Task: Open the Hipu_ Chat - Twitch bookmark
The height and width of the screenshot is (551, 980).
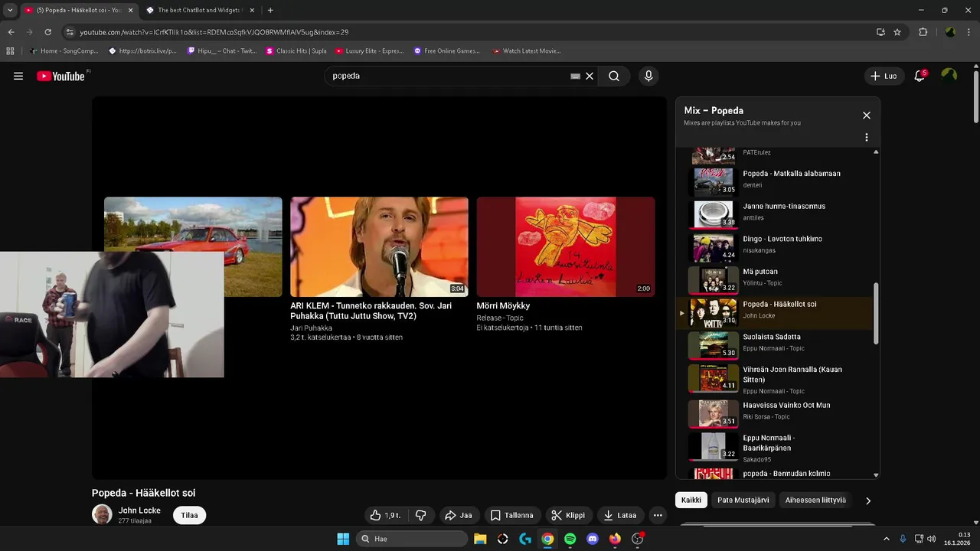Action: (222, 51)
